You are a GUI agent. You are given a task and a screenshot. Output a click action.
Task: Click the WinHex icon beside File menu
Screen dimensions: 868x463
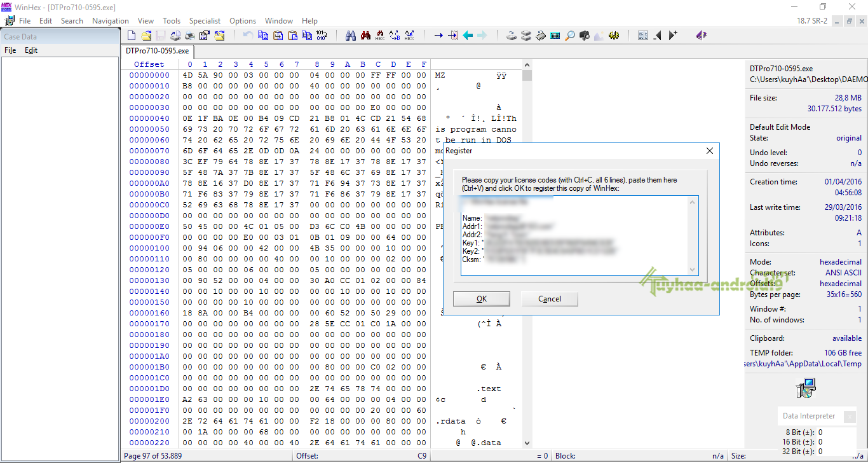pos(10,21)
